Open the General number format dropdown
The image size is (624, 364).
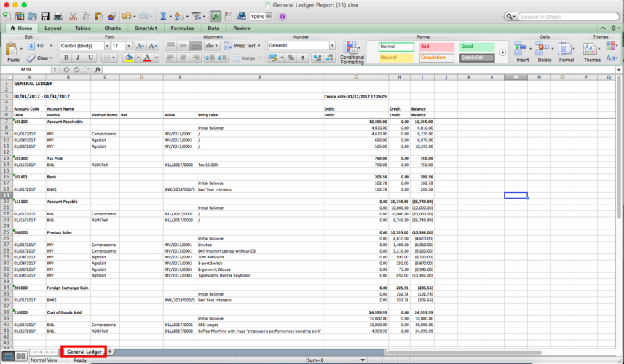[x=332, y=45]
